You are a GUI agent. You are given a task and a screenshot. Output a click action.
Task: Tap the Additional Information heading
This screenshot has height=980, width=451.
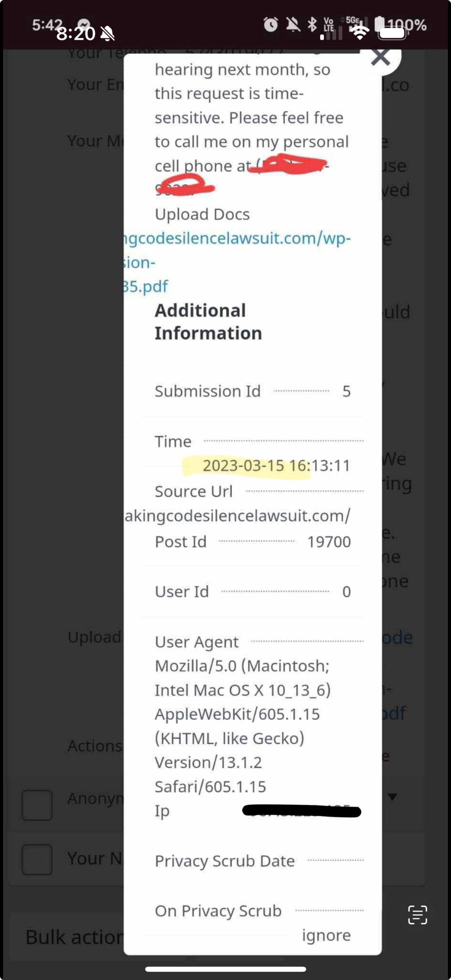point(208,322)
